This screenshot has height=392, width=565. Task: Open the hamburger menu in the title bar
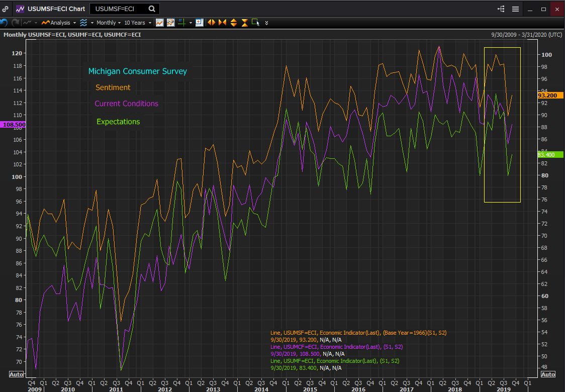tap(515, 9)
